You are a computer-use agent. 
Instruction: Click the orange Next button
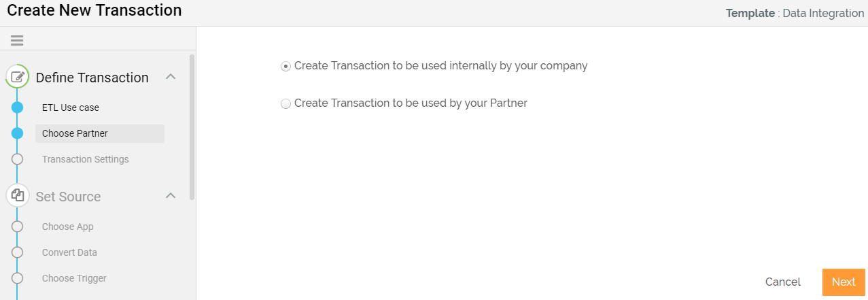pos(844,282)
